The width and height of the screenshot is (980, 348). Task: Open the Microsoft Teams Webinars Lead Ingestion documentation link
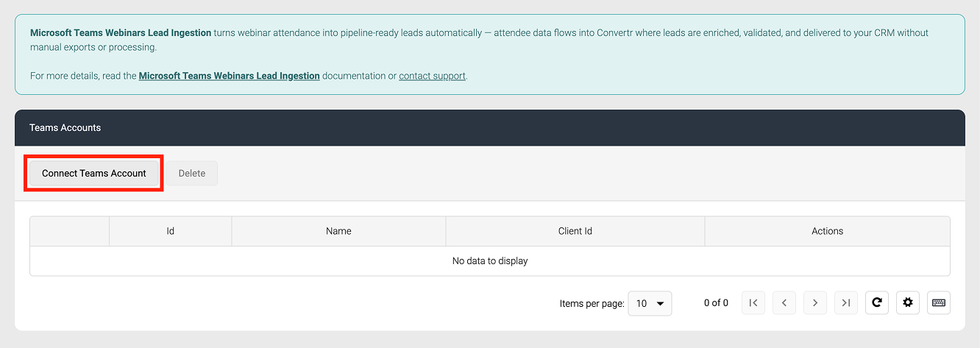tap(229, 76)
